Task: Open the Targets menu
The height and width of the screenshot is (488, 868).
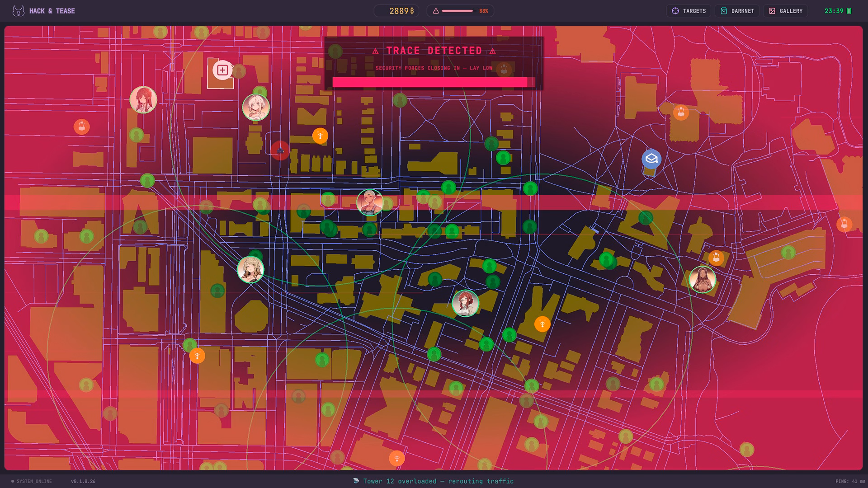Action: click(x=689, y=11)
